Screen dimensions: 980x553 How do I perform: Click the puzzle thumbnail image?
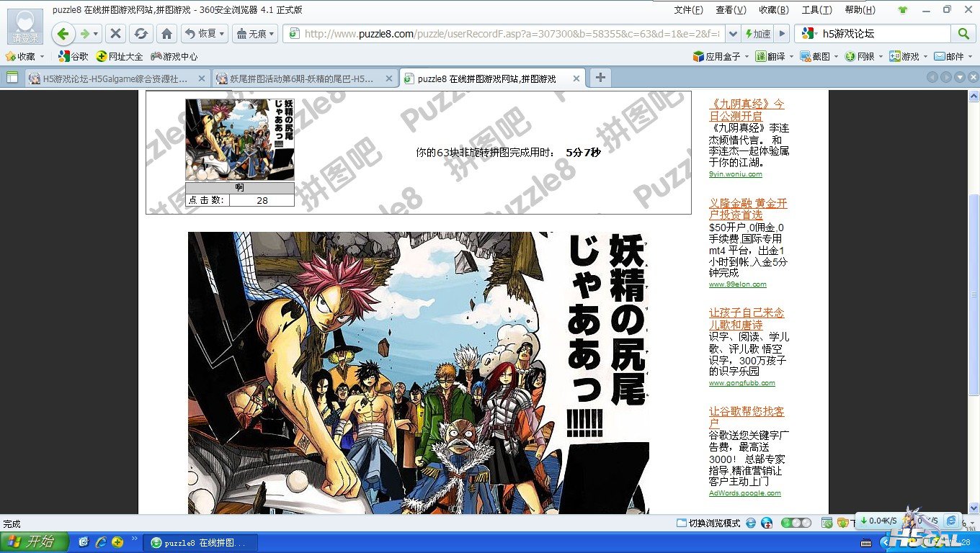tap(240, 140)
